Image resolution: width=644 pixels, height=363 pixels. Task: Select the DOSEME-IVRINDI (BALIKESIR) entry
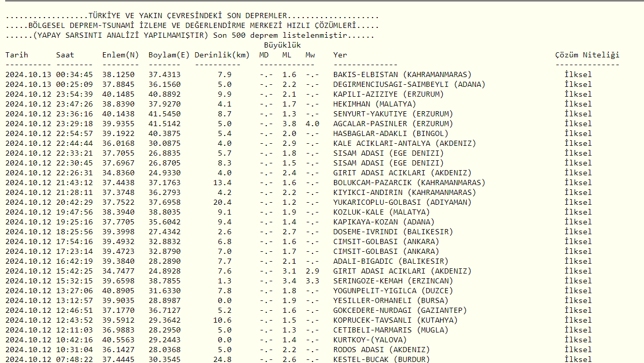393,232
